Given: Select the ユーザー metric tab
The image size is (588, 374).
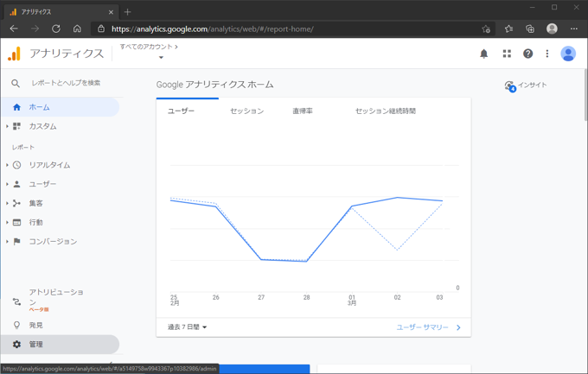Looking at the screenshot, I should pyautogui.click(x=181, y=111).
